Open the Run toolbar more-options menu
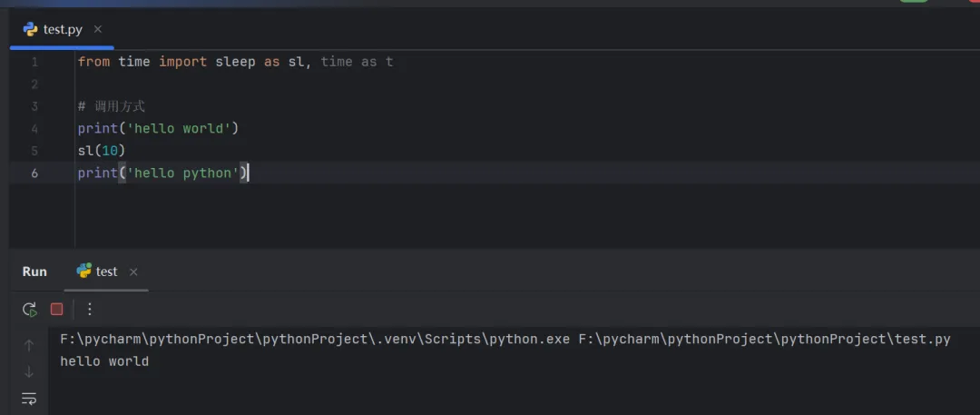This screenshot has width=980, height=415. point(89,310)
